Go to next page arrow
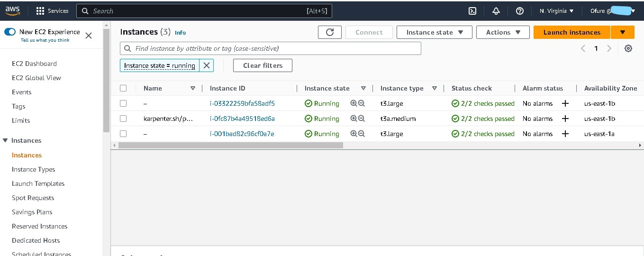The height and width of the screenshot is (256, 644). (x=609, y=48)
